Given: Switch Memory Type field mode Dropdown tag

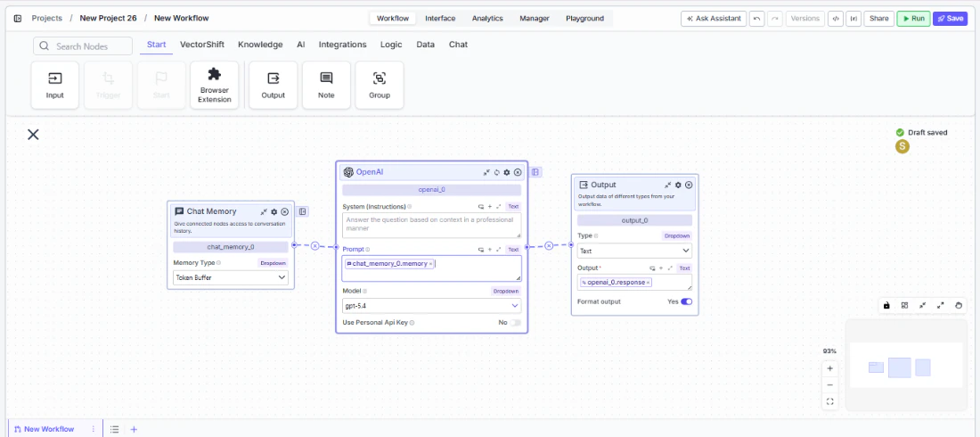Looking at the screenshot, I should pyautogui.click(x=273, y=263).
